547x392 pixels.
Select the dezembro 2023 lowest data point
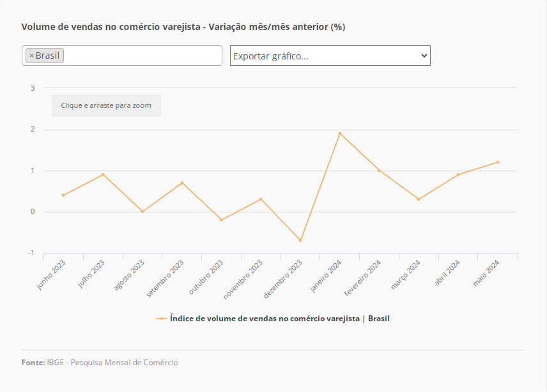click(x=300, y=241)
